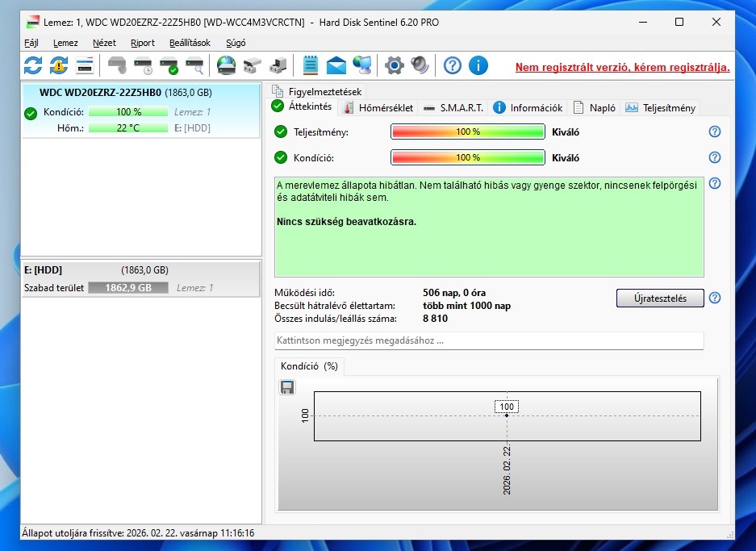Click the toolbar question mark help icon
Image resolution: width=756 pixels, height=551 pixels.
(453, 65)
